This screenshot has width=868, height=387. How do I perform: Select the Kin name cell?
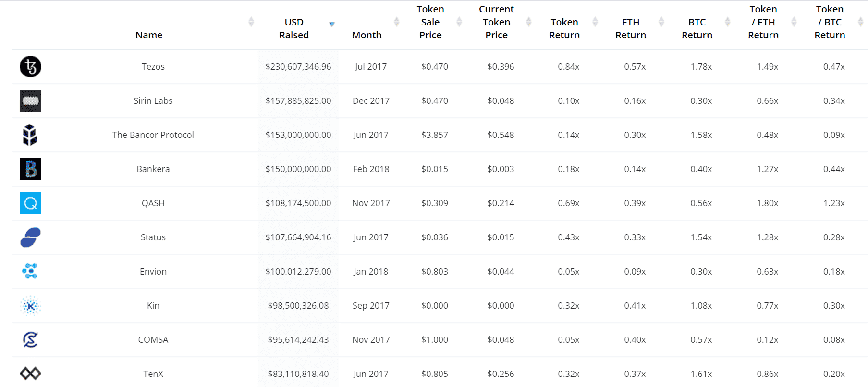coord(153,306)
